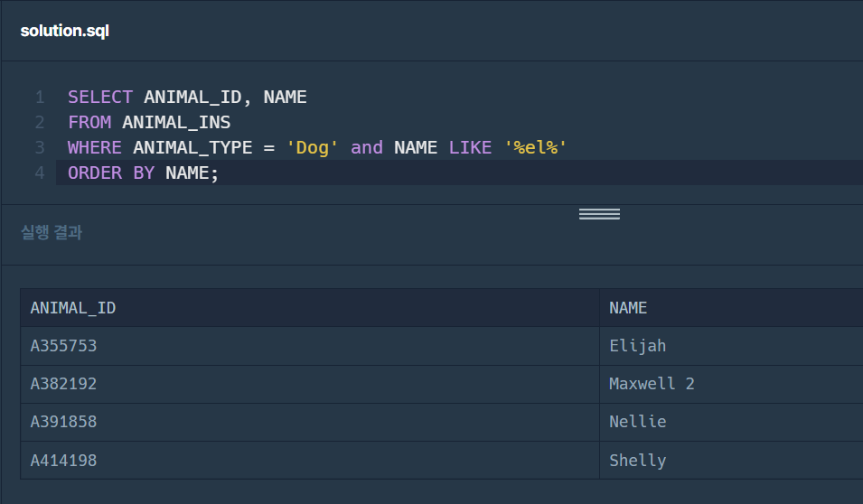Click the 'Dog' string in WHERE clause
This screenshot has height=504, width=863.
click(x=312, y=147)
